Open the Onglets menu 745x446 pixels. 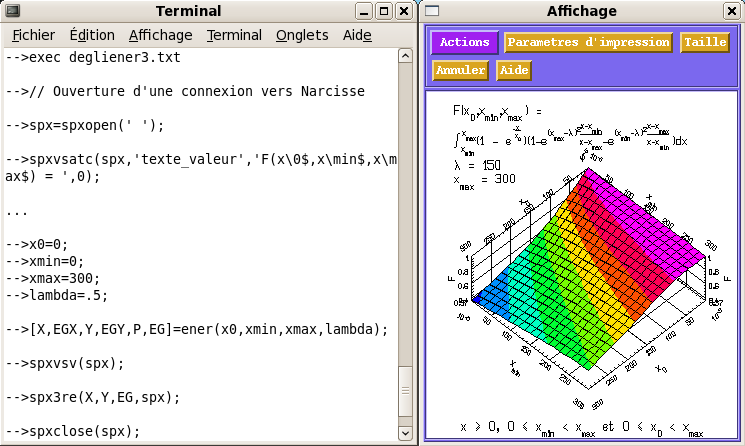[302, 35]
